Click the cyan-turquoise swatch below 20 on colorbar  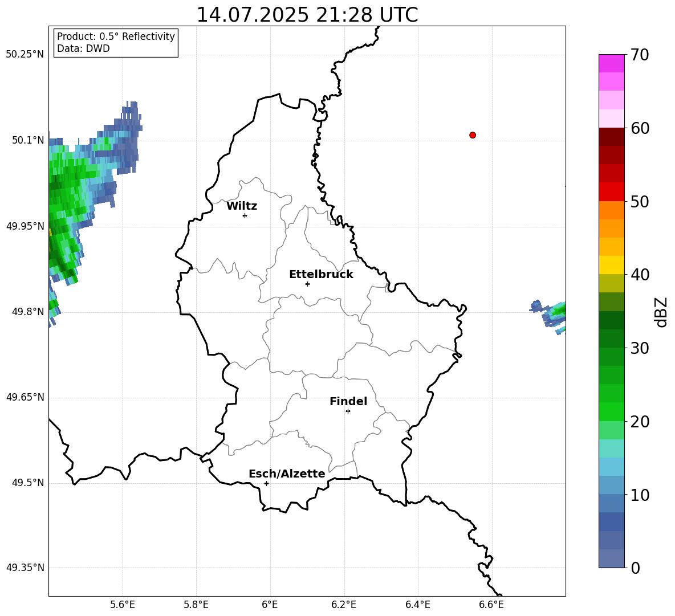click(x=612, y=448)
